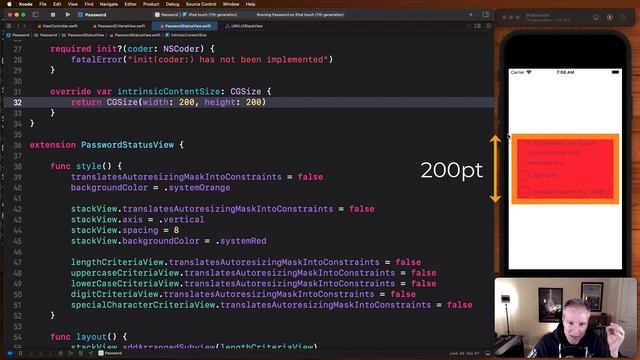Viewport: 640px width, 360px height.
Task: Click the Simulator rotate device icon
Action: pos(623,18)
